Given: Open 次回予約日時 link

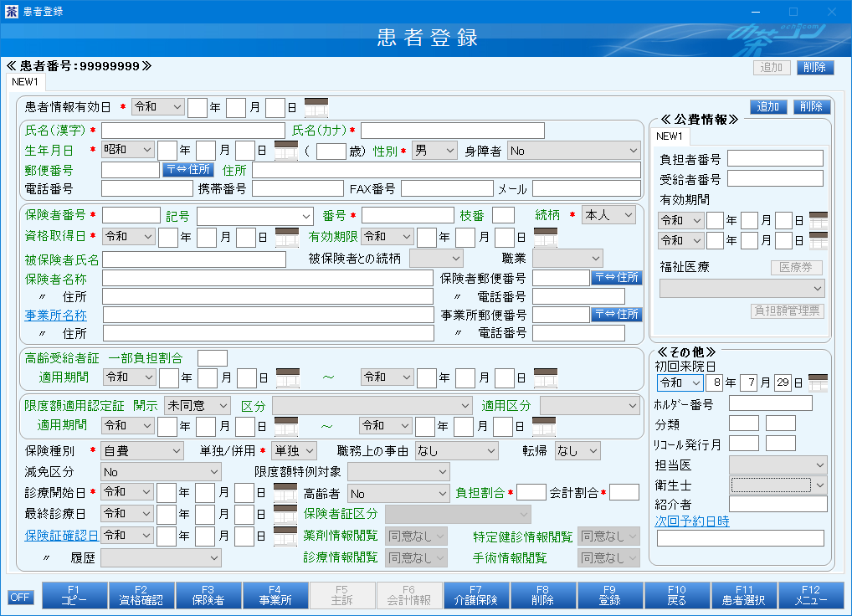Looking at the screenshot, I should [692, 521].
